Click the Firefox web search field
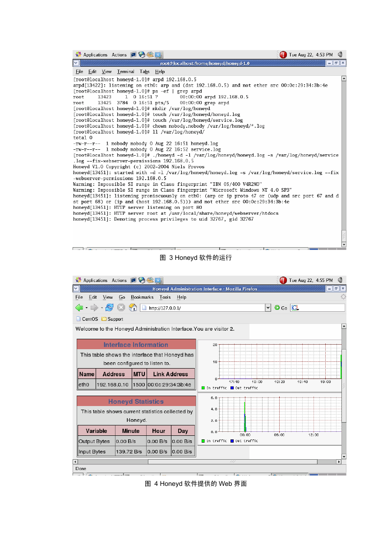The image size is (392, 554). pyautogui.click(x=322, y=308)
